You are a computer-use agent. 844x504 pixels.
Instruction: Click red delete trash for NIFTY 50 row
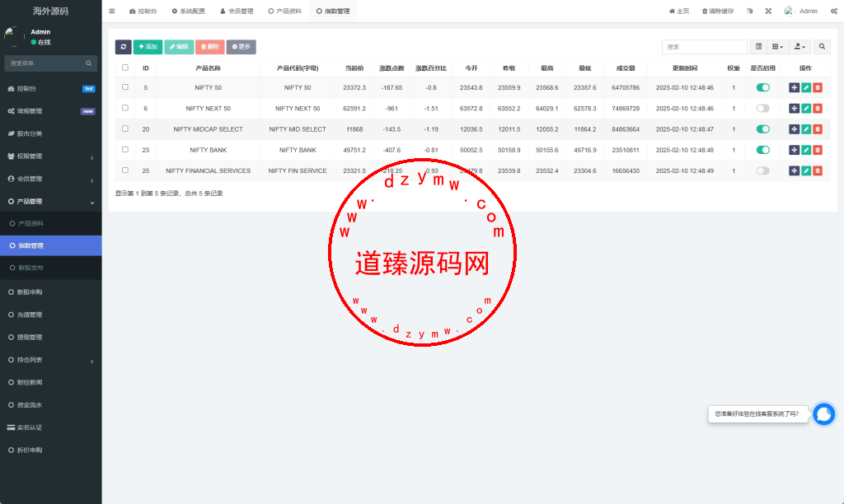818,87
